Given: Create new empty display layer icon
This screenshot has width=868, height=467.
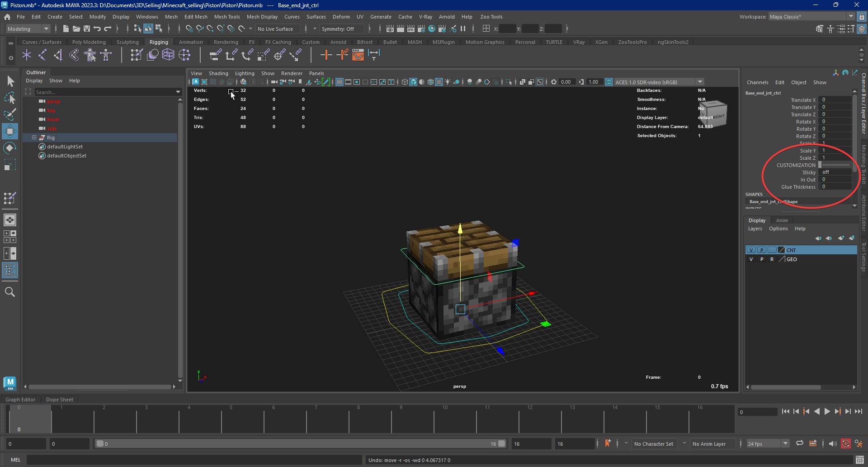Looking at the screenshot, I should (x=841, y=238).
